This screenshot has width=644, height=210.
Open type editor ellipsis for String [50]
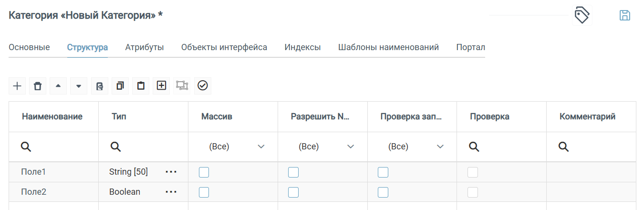(171, 172)
